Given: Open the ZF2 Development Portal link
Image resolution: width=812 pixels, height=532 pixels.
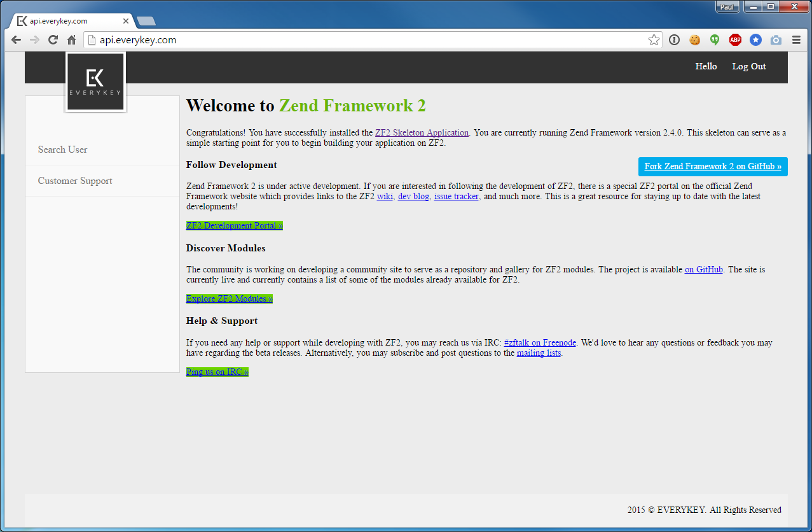Looking at the screenshot, I should 234,225.
